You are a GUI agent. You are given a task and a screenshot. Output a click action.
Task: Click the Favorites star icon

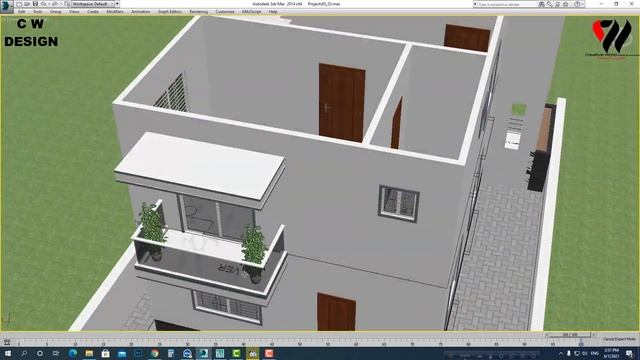[x=566, y=4]
